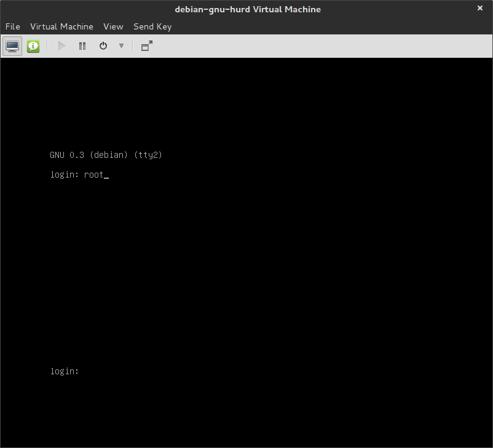Screen dimensions: 493x448
Task: Open the File menu
Action: (13, 26)
